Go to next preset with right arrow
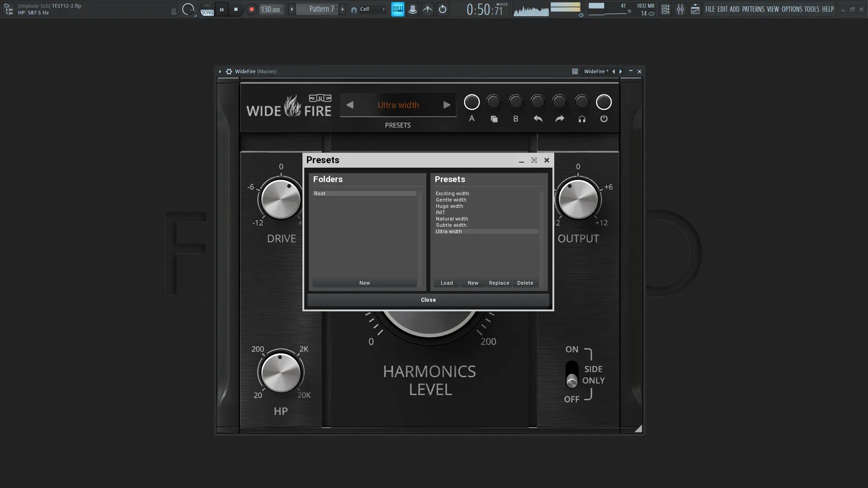The height and width of the screenshot is (488, 868). (447, 105)
